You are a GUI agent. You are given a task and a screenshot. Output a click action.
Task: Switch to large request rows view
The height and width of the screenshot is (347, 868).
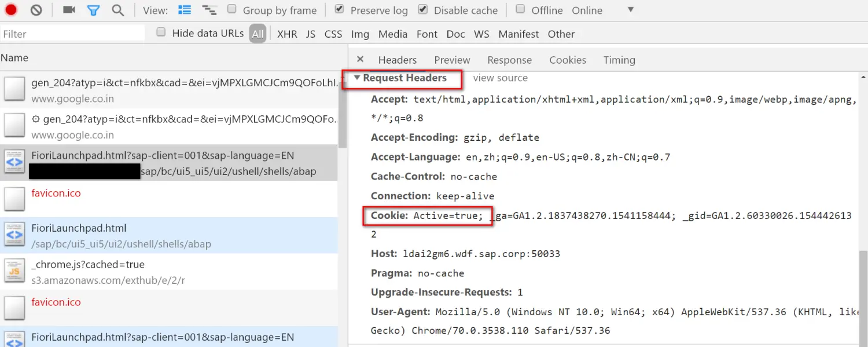click(x=185, y=10)
